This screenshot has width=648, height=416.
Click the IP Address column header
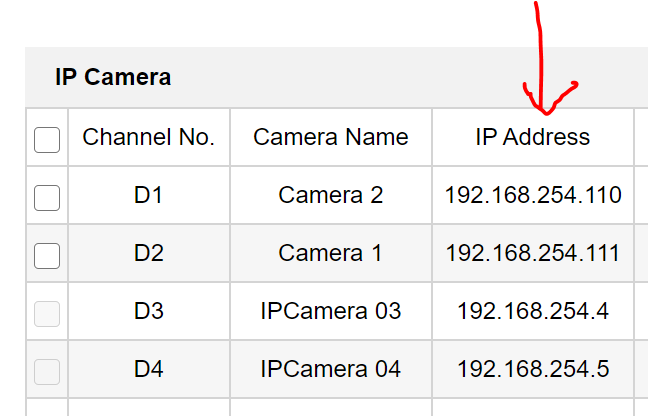[533, 137]
